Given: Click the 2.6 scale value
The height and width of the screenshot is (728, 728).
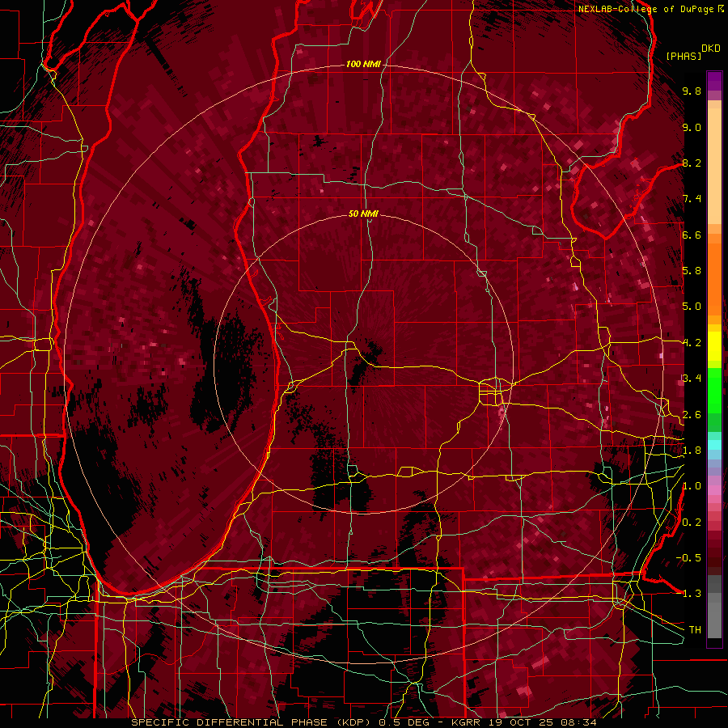Looking at the screenshot, I should (x=692, y=414).
